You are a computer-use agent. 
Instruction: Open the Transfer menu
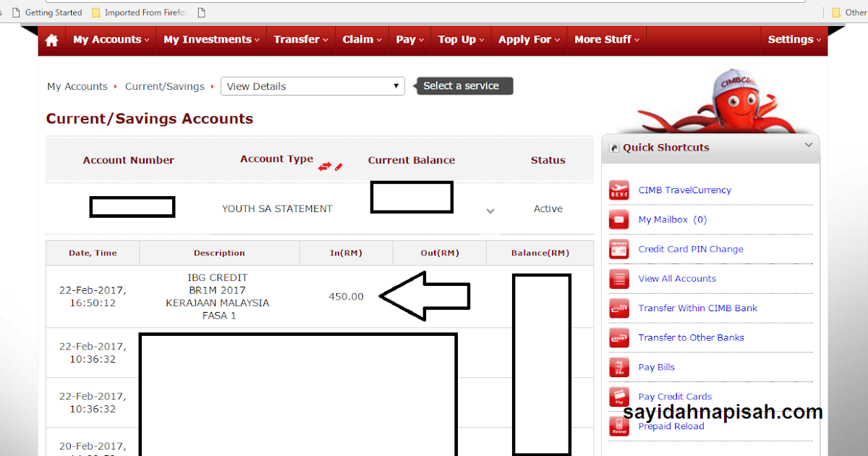click(301, 40)
